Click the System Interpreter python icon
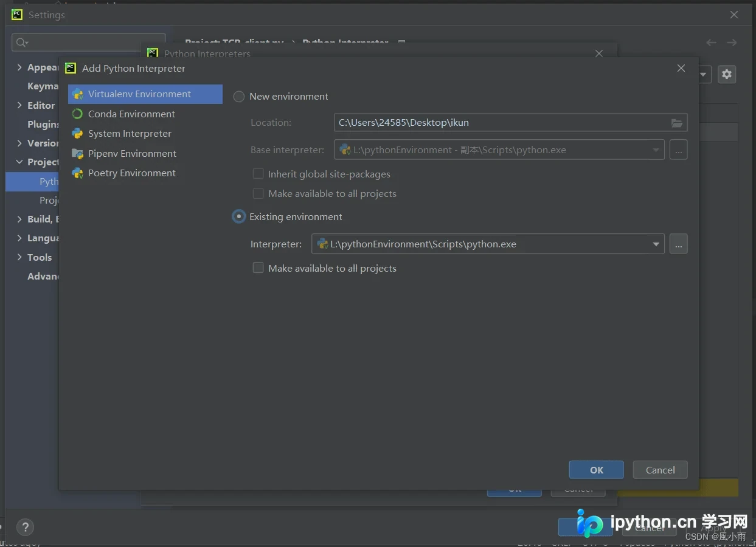 [77, 134]
